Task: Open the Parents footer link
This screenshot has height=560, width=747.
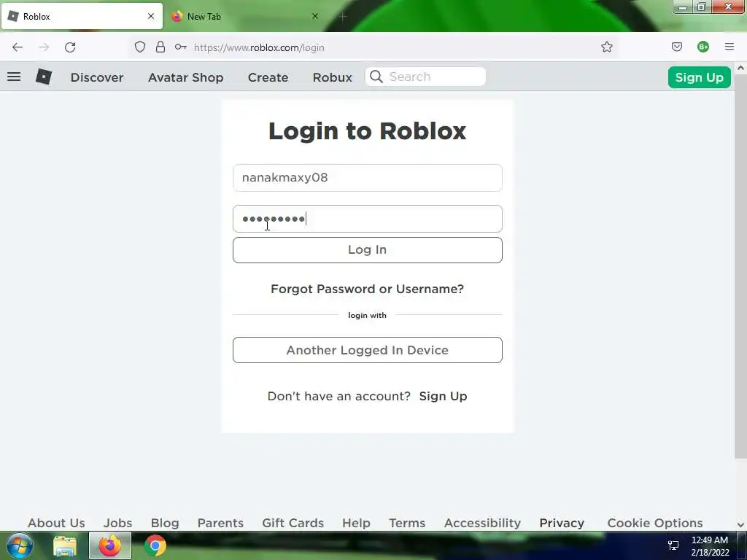Action: (220, 523)
